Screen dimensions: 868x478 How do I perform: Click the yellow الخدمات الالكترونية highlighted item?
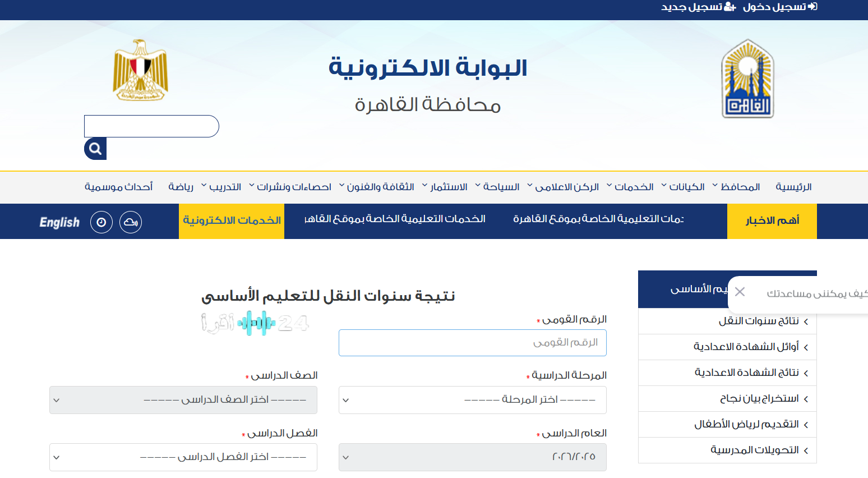tap(231, 221)
